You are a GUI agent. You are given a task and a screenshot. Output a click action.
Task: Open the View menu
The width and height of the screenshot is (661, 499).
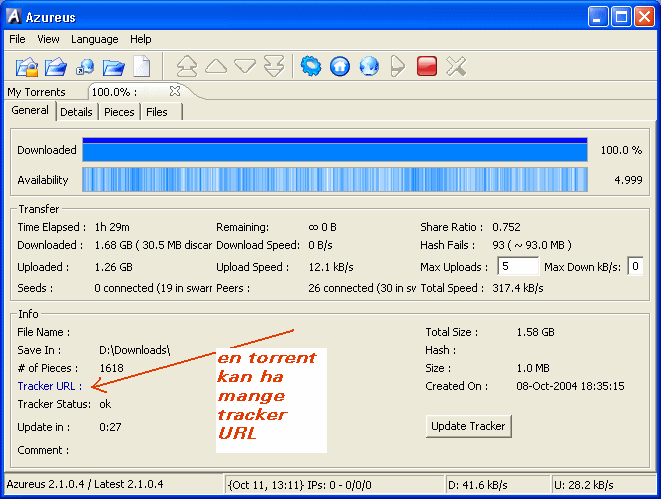pyautogui.click(x=48, y=39)
